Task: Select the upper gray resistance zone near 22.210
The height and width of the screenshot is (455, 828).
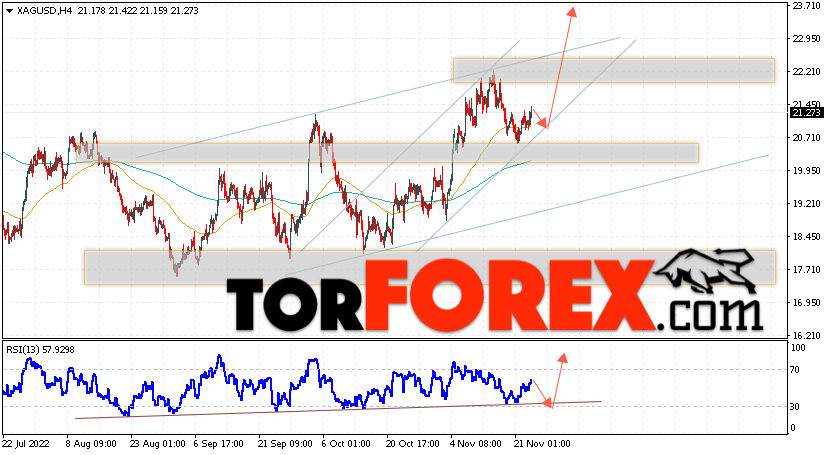Action: click(x=614, y=70)
